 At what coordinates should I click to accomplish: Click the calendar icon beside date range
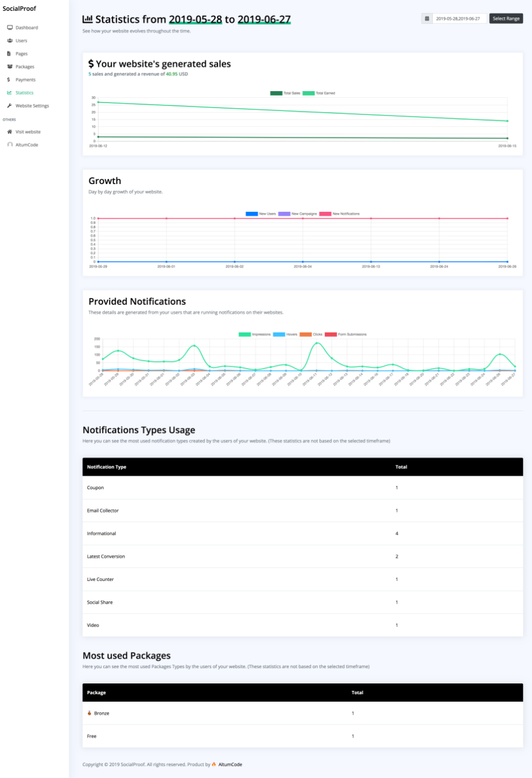pos(427,19)
